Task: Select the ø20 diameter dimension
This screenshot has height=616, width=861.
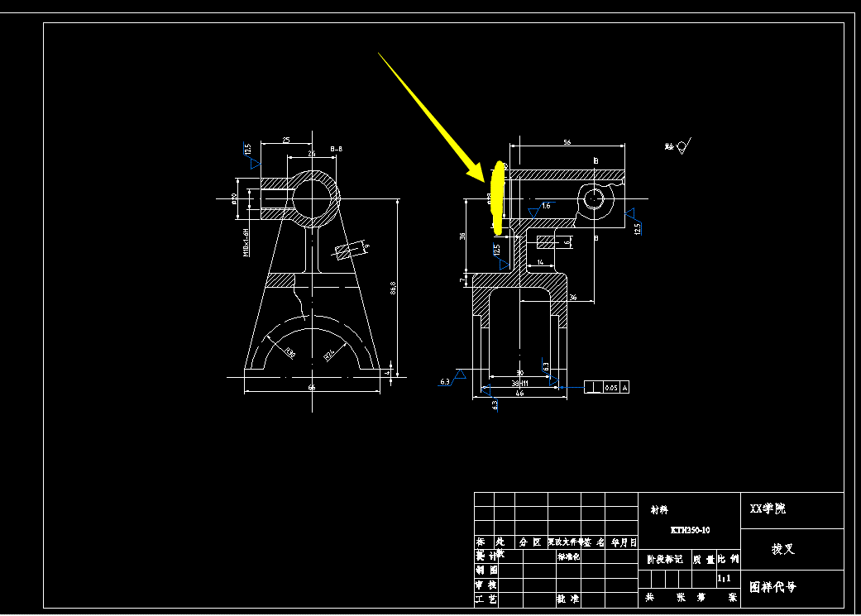Action: tap(234, 198)
